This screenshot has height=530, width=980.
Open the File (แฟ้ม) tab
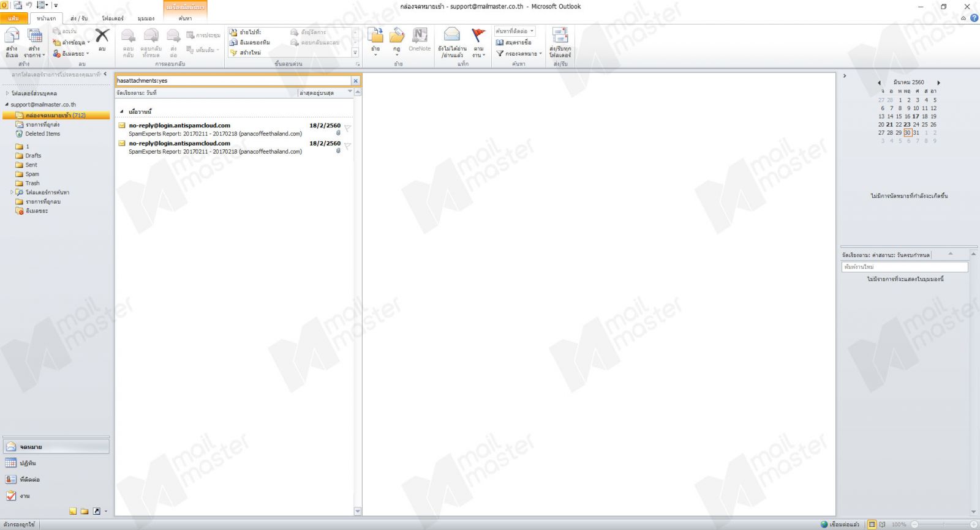[13, 18]
